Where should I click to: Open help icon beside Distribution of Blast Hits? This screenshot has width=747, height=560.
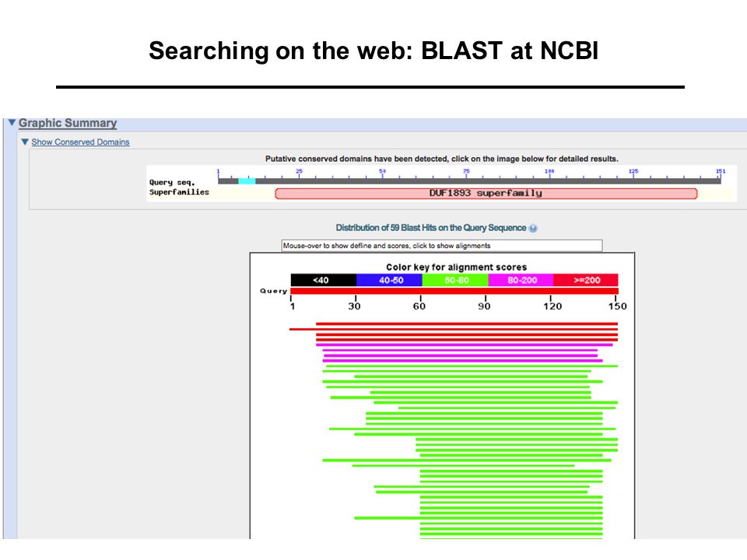[533, 228]
